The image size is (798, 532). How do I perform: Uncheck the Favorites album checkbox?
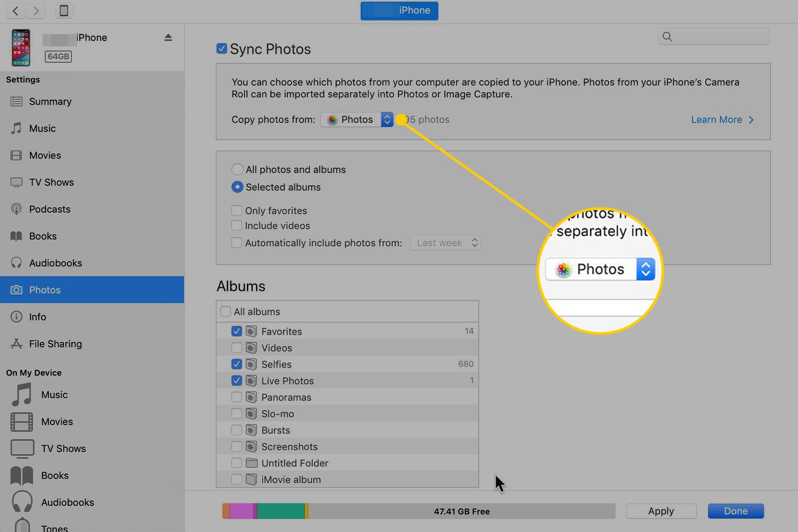(x=237, y=331)
